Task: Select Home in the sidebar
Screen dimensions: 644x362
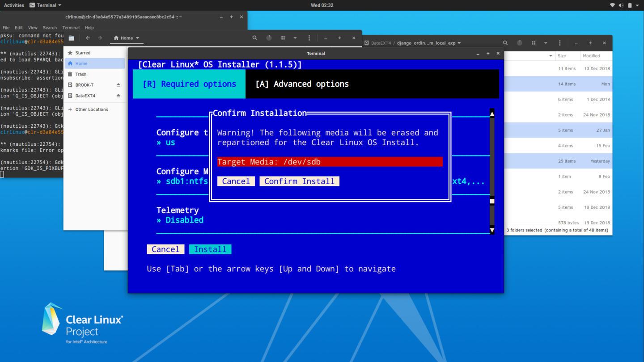Action: pos(94,63)
